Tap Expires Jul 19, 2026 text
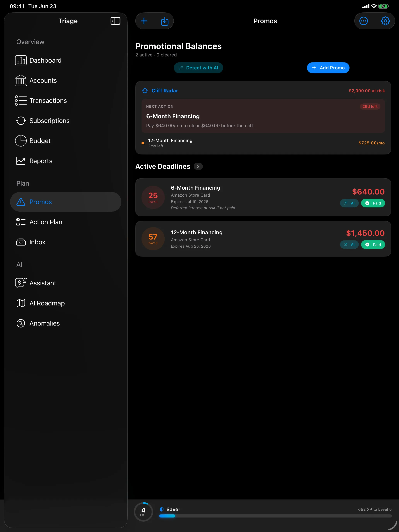This screenshot has width=399, height=532. (189, 202)
